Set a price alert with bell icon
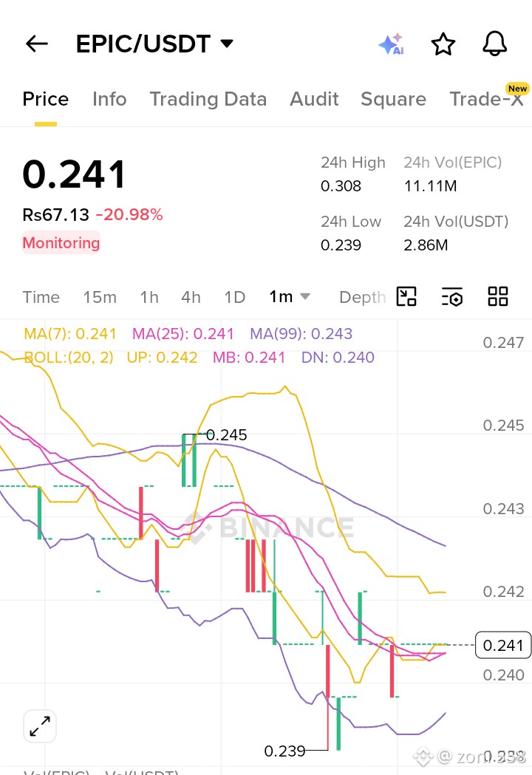Viewport: 532px width, 775px height. pyautogui.click(x=494, y=44)
